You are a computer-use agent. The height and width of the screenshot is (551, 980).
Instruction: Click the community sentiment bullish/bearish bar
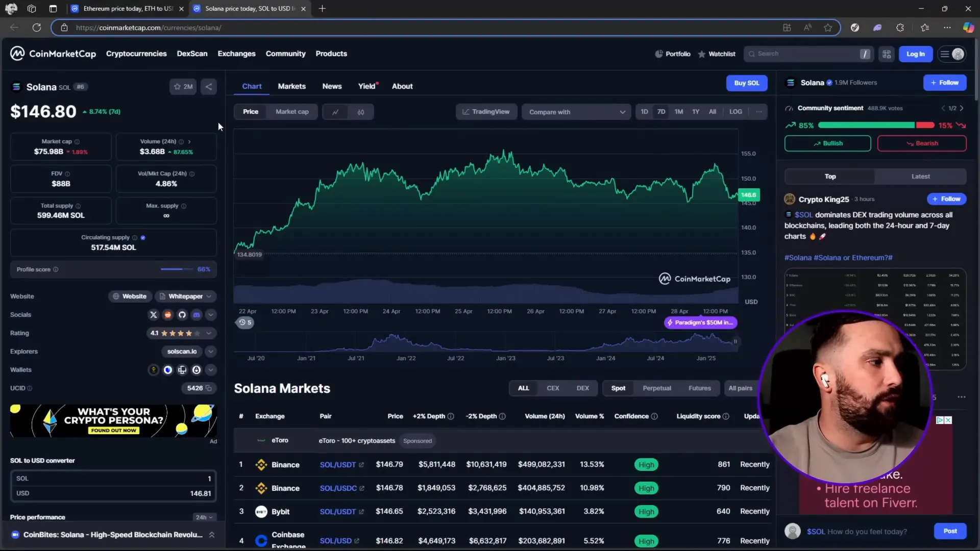click(x=876, y=126)
